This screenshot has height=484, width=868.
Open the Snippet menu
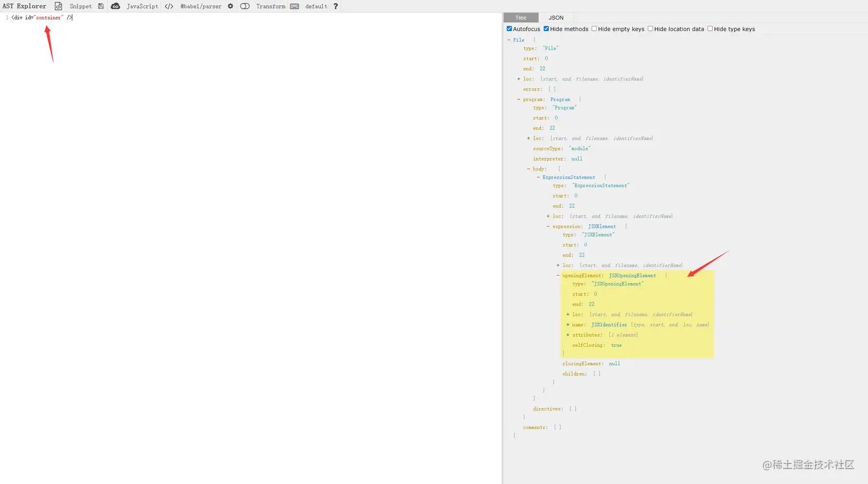(80, 6)
